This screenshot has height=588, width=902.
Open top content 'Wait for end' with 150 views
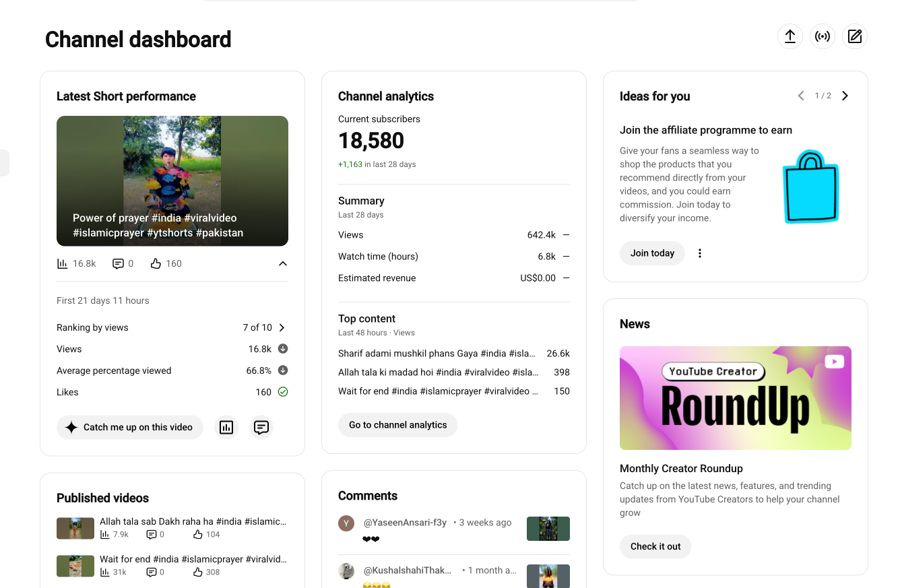click(439, 391)
